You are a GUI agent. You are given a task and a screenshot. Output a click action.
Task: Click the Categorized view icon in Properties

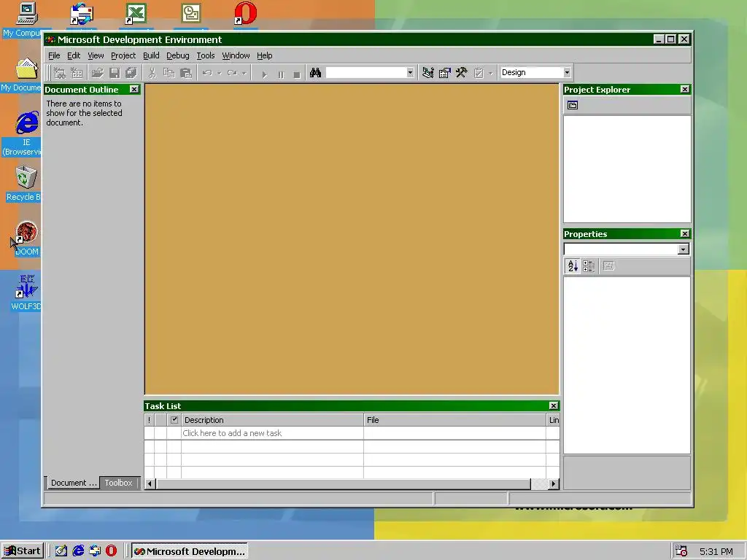click(x=589, y=265)
